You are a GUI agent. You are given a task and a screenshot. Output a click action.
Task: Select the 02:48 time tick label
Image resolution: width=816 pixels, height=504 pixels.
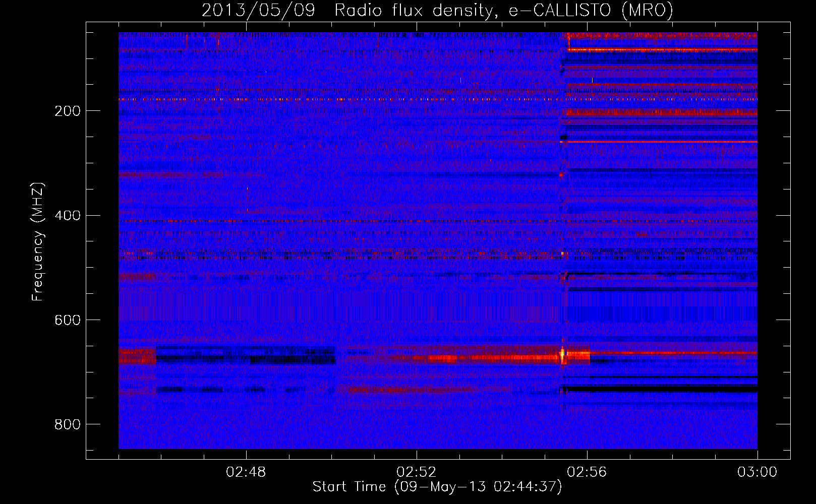point(246,472)
